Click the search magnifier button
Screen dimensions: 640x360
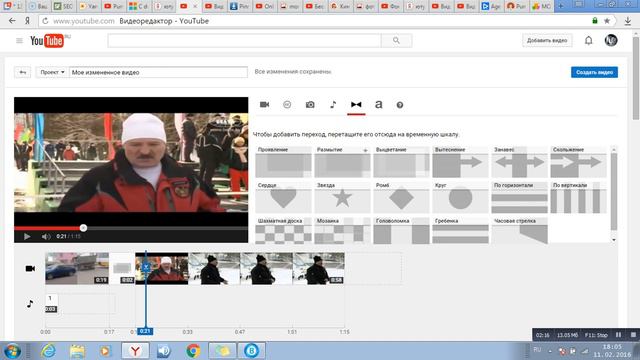click(x=396, y=40)
